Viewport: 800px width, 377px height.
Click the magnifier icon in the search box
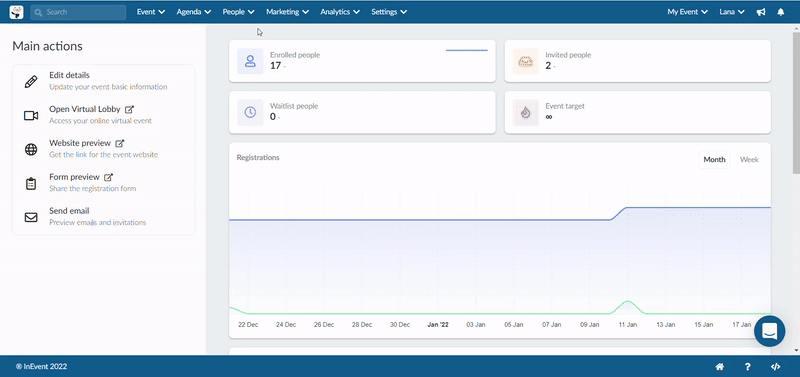coord(38,12)
